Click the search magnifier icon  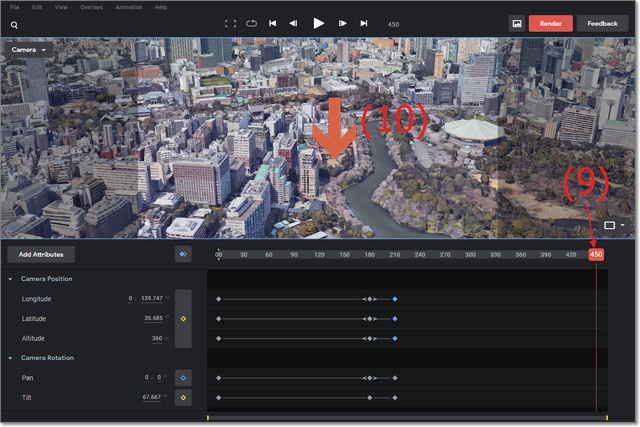click(14, 25)
